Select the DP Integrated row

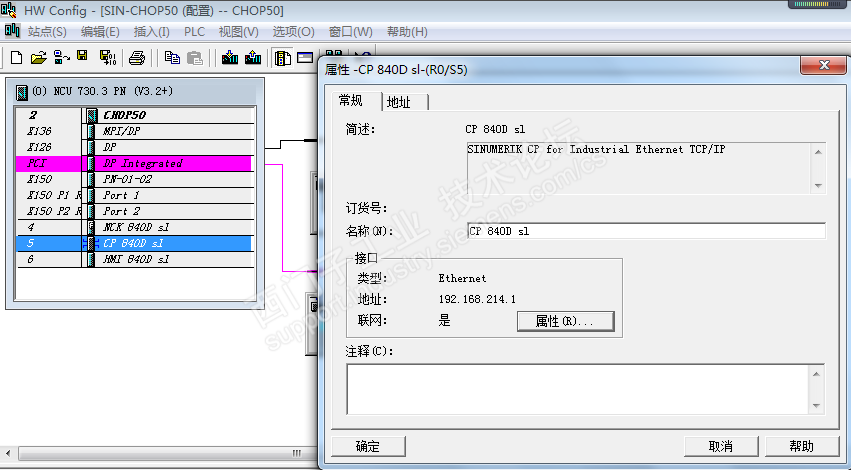tap(135, 163)
